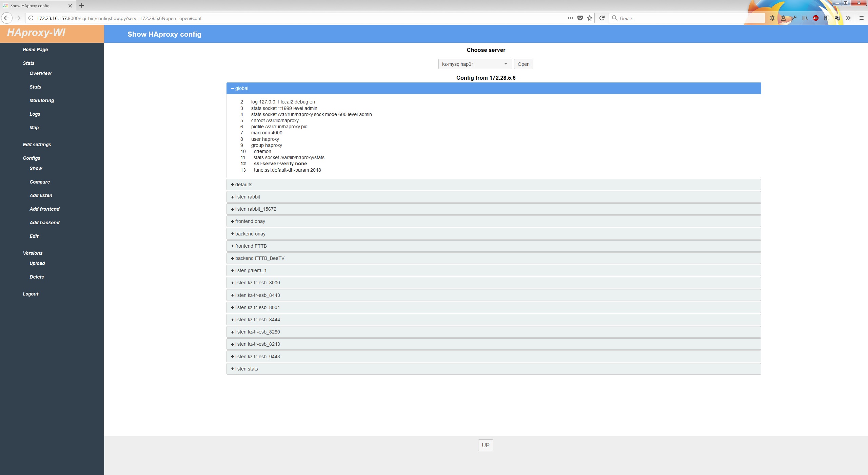Image resolution: width=868 pixels, height=475 pixels.
Task: Expand more toolbar tools chevron
Action: (848, 18)
